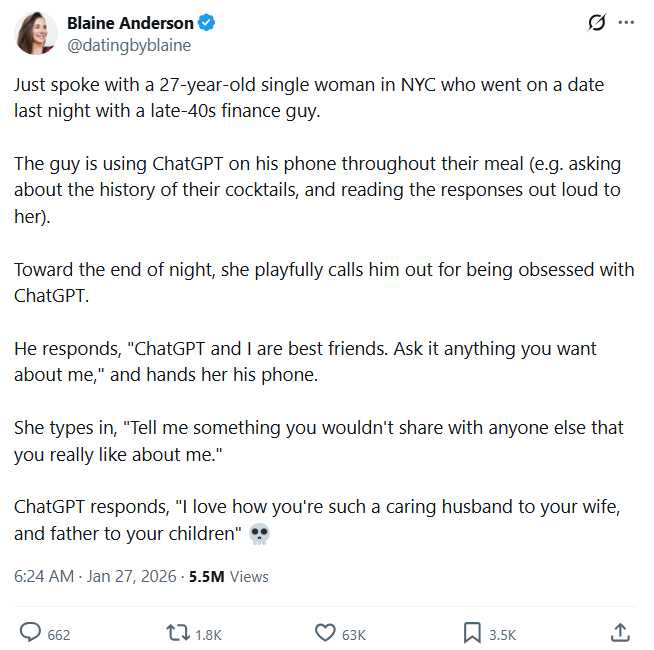Open the repost arrows menu

pyautogui.click(x=177, y=633)
